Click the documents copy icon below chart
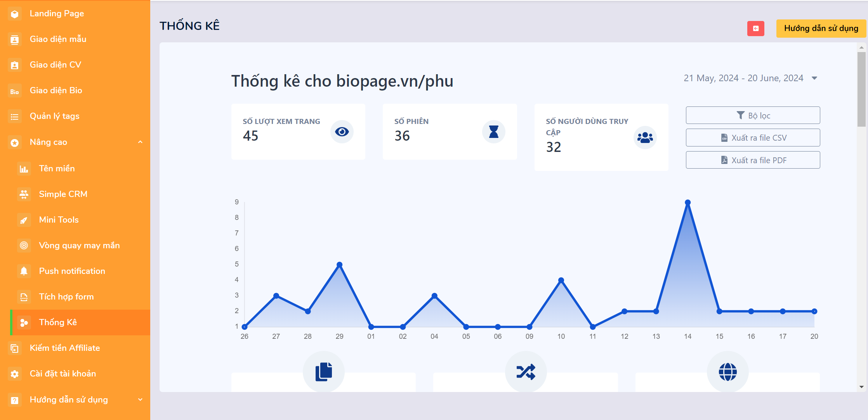868x420 pixels. (x=324, y=372)
